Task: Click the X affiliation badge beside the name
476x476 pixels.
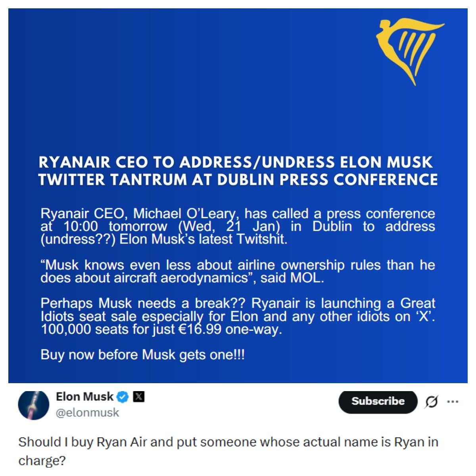Action: 138,397
